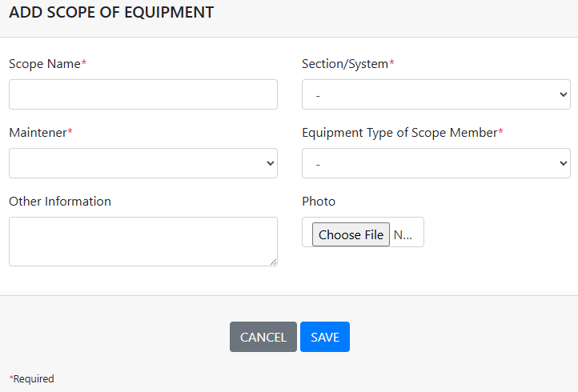Expand the Maintener dropdown list

click(x=142, y=163)
